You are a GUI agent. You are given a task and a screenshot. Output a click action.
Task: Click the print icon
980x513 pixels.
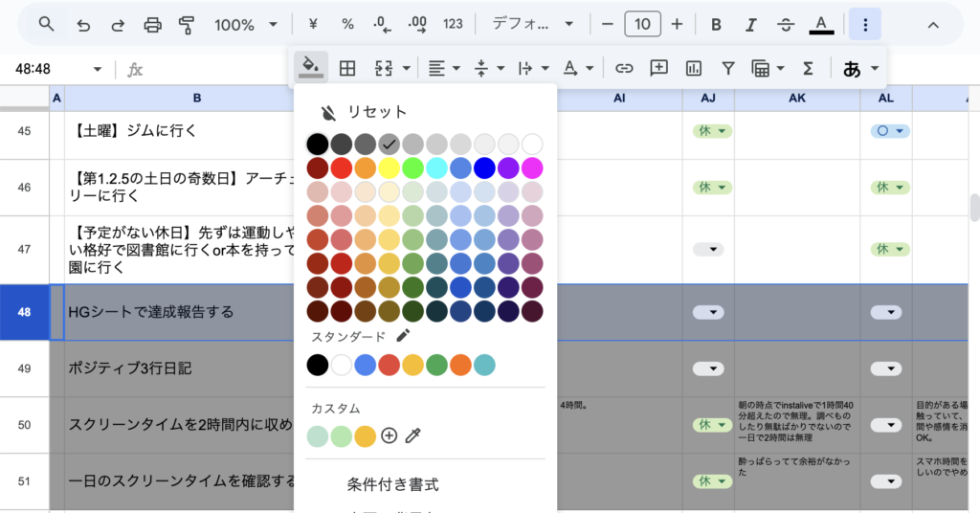(152, 24)
